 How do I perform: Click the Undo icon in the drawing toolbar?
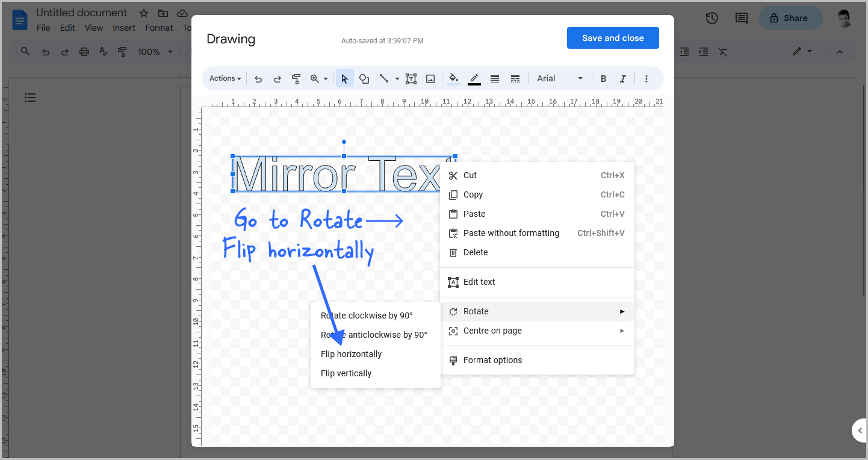[258, 78]
